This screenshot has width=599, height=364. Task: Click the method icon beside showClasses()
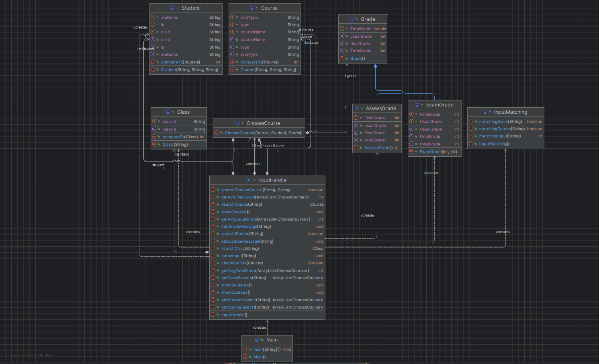(213, 212)
